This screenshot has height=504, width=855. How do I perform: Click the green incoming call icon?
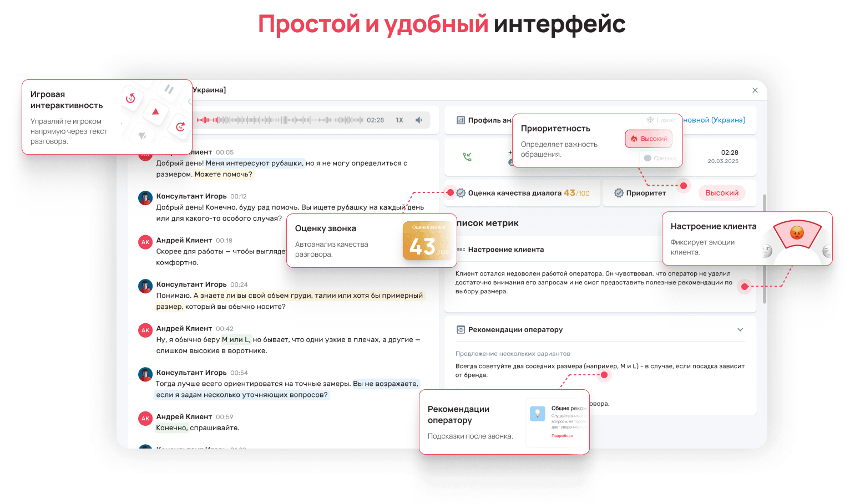point(467,157)
